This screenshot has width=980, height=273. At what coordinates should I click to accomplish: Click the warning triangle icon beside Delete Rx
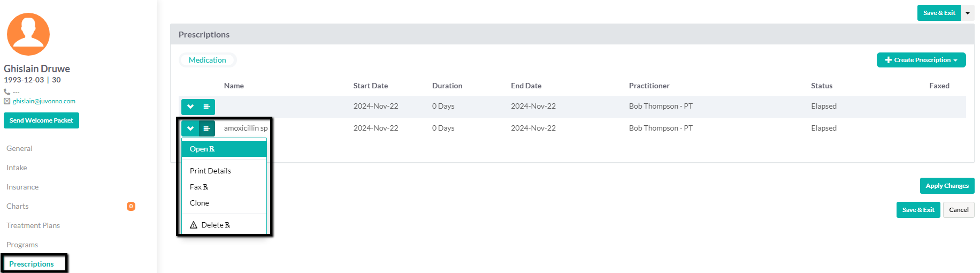point(194,225)
